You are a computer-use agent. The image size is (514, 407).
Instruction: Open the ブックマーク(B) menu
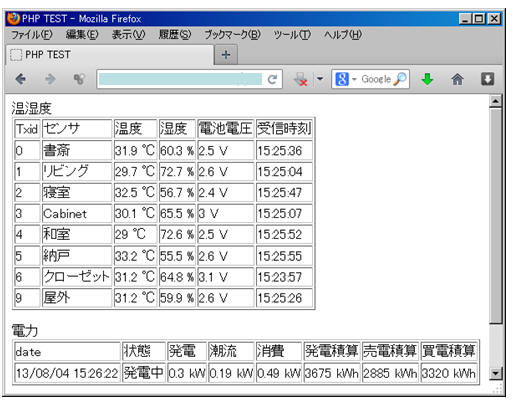click(232, 35)
